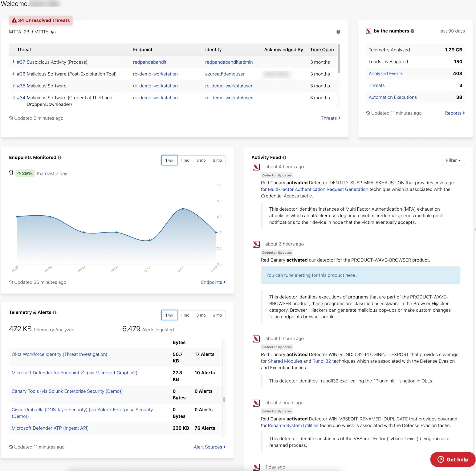Click the warning triangle in Unresolved Threats badge
Screen dimensions: 476x471
click(x=14, y=20)
